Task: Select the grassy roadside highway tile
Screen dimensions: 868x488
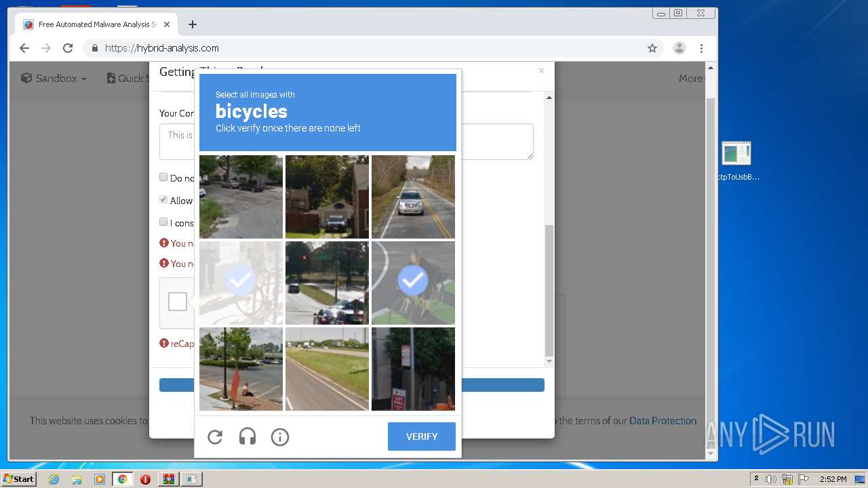Action: 327,369
